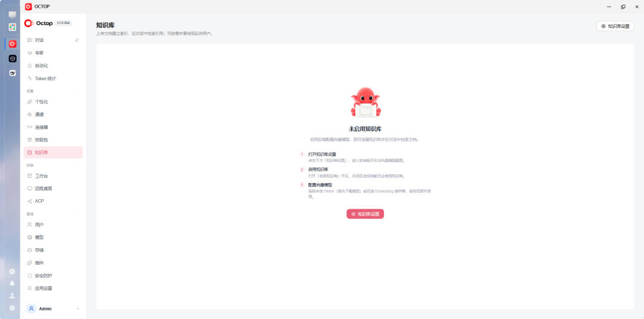Click the red 知识库设置 button in center

pyautogui.click(x=365, y=214)
